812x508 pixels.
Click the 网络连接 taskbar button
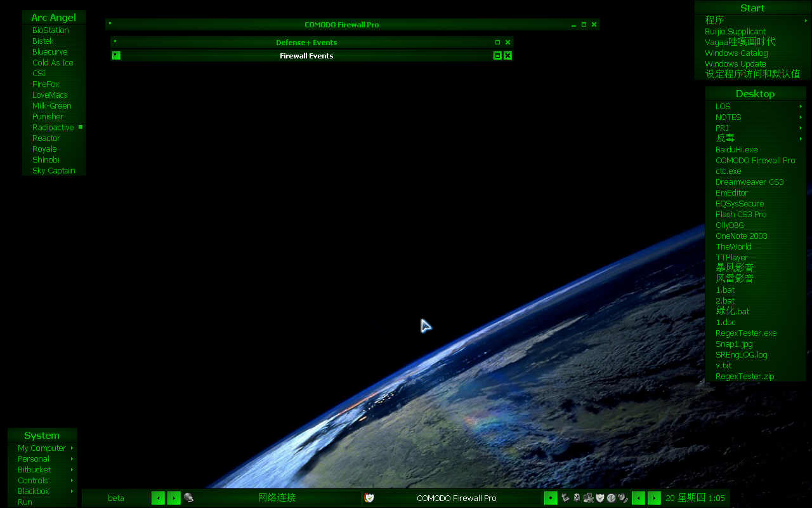click(277, 498)
